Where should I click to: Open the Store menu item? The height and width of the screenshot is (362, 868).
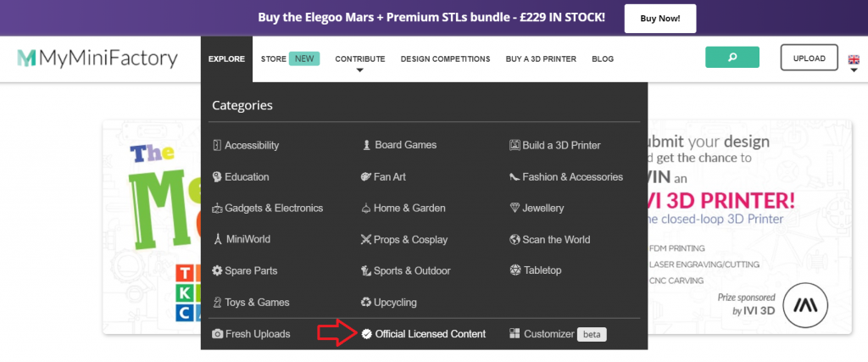click(274, 59)
